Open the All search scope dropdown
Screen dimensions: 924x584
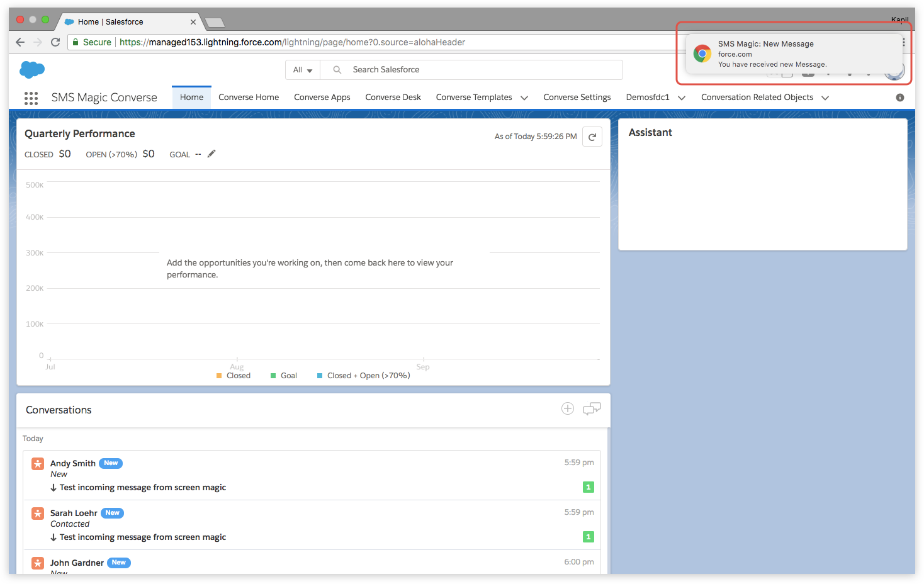(303, 70)
